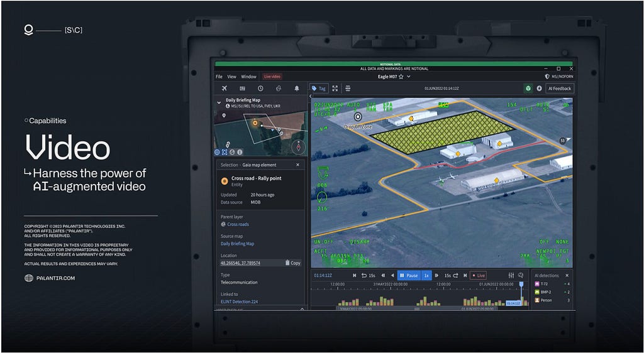Collapse the left side panel arrow
Viewport: 644px width, 353px height.
(311, 96)
